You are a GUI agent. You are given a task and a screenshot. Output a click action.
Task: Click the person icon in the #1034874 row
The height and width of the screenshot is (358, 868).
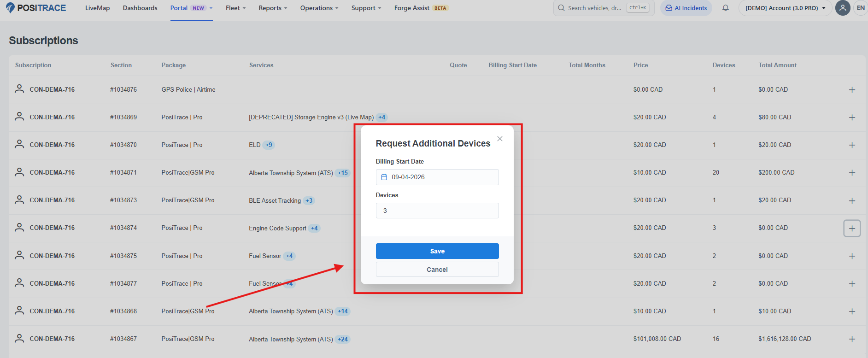(x=19, y=227)
